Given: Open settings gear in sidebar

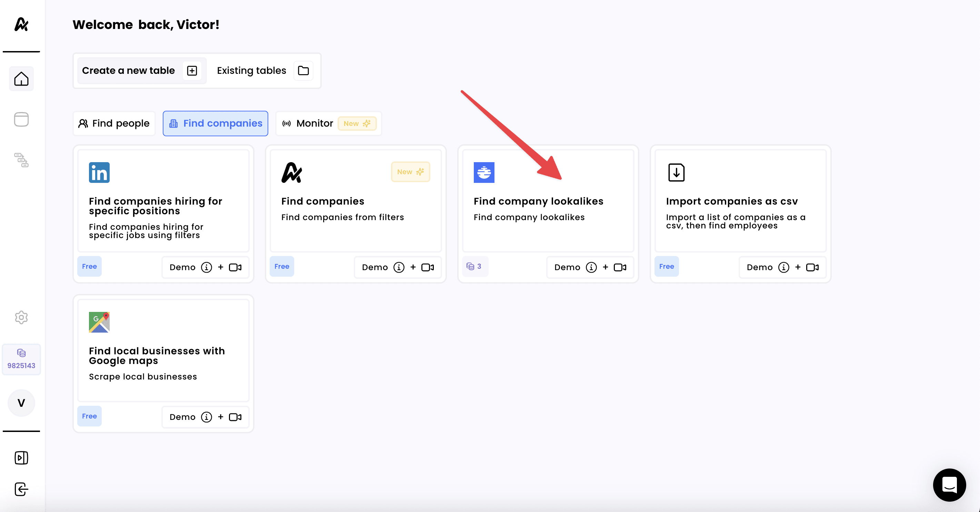Looking at the screenshot, I should click(21, 317).
